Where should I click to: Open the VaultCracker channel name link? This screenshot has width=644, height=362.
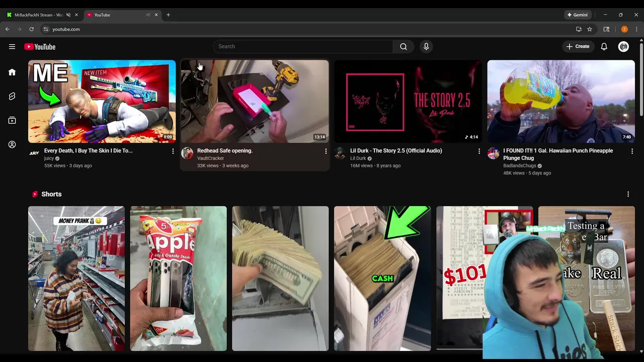coord(210,158)
